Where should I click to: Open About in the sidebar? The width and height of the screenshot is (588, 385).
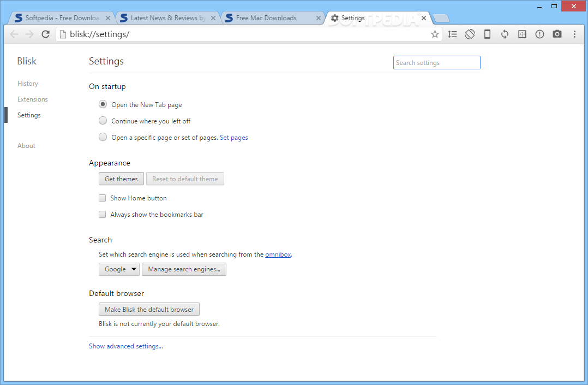(26, 146)
